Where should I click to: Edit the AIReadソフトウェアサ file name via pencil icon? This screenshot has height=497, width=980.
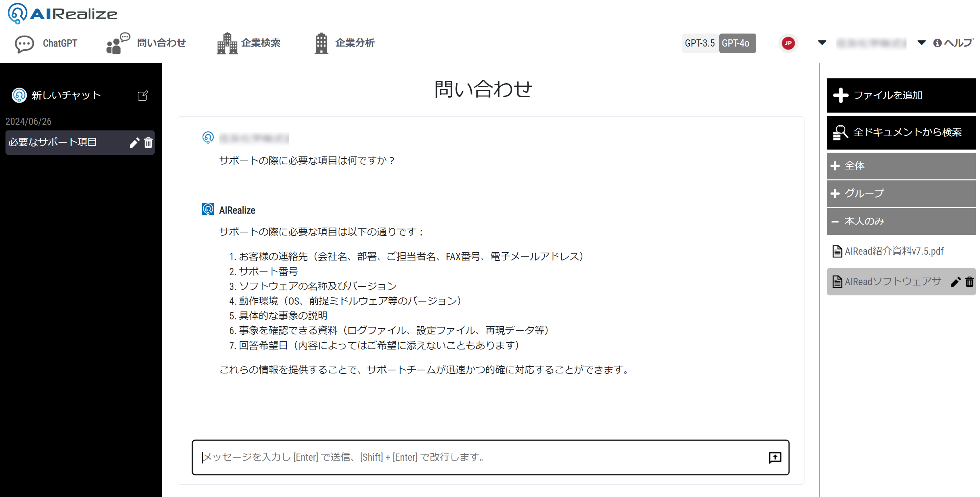(956, 282)
